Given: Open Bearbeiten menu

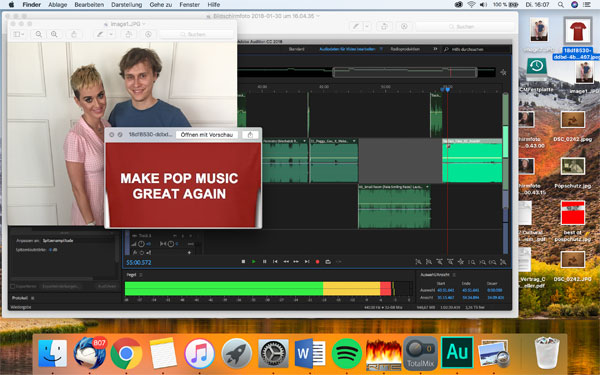Looking at the screenshot, I should tap(89, 5).
